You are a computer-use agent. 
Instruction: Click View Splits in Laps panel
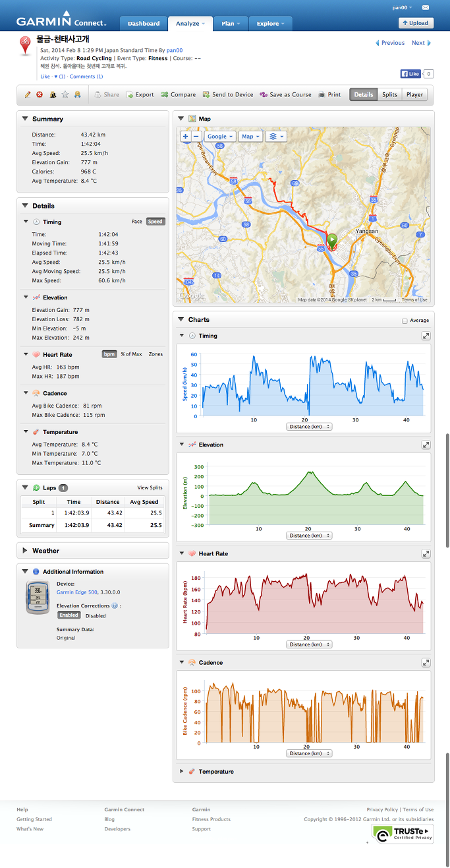click(150, 487)
